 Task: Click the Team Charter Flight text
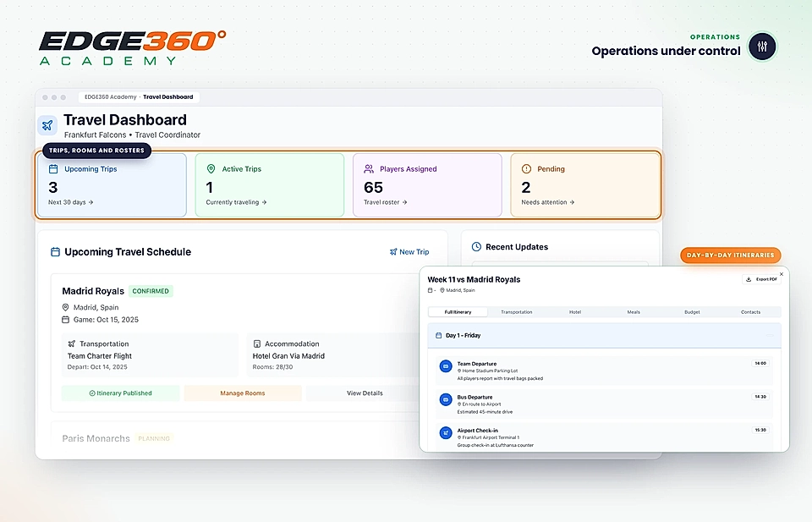(100, 356)
